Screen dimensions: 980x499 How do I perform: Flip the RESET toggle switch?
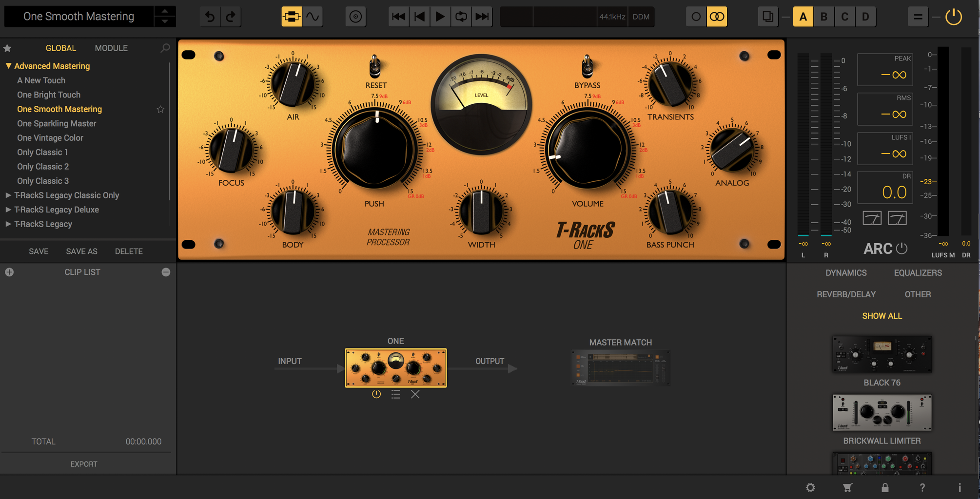(x=375, y=66)
